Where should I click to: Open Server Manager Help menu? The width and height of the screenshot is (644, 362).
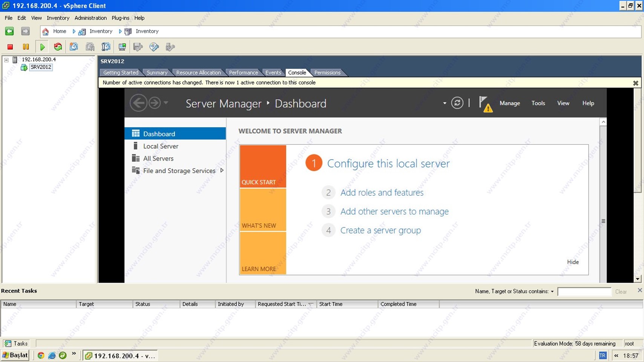click(x=588, y=103)
